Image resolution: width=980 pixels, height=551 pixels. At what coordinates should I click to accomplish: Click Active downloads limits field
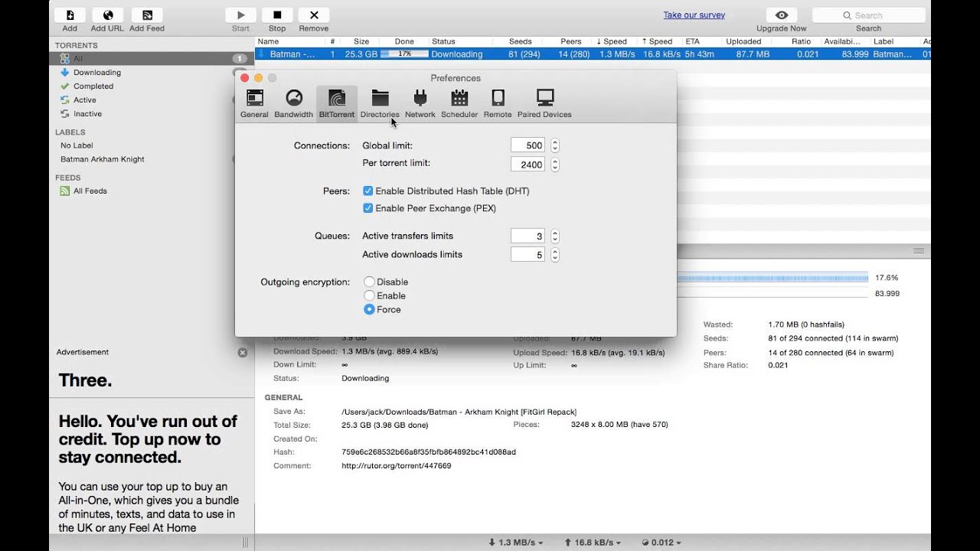click(528, 255)
